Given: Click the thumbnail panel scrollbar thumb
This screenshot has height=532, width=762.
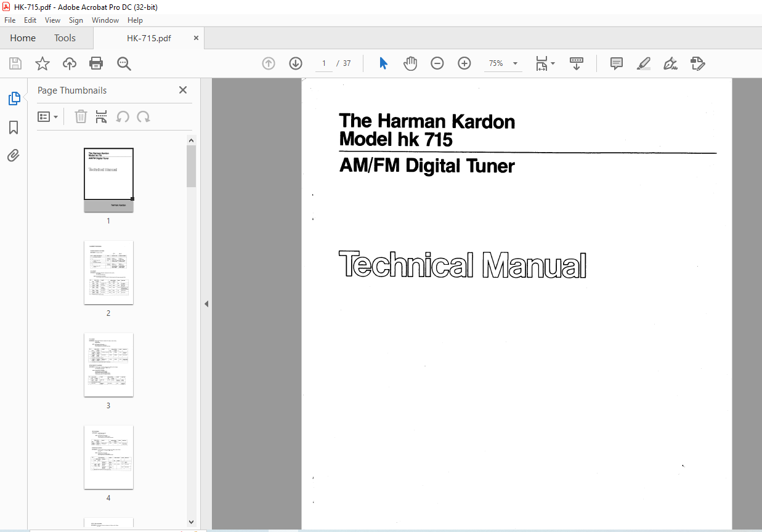Looking at the screenshot, I should pos(191,166).
